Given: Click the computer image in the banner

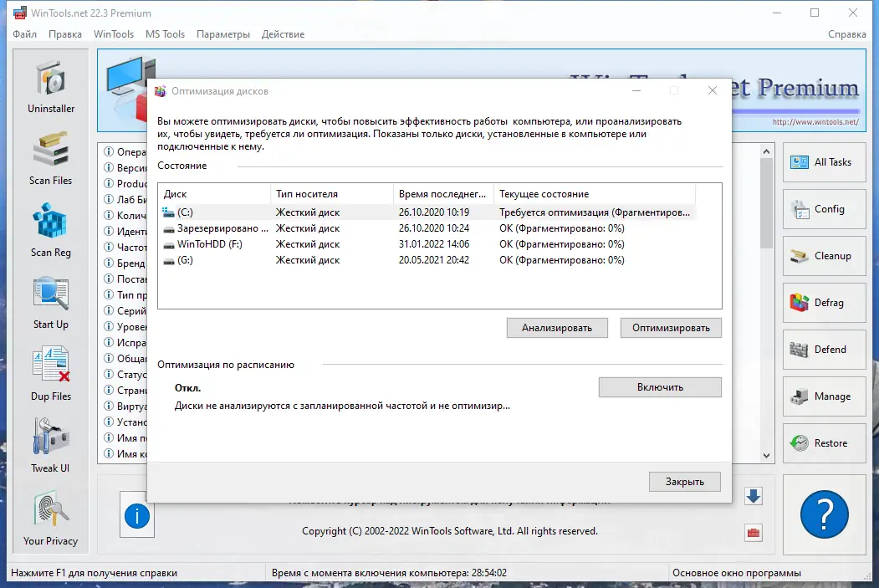Looking at the screenshot, I should tap(130, 88).
